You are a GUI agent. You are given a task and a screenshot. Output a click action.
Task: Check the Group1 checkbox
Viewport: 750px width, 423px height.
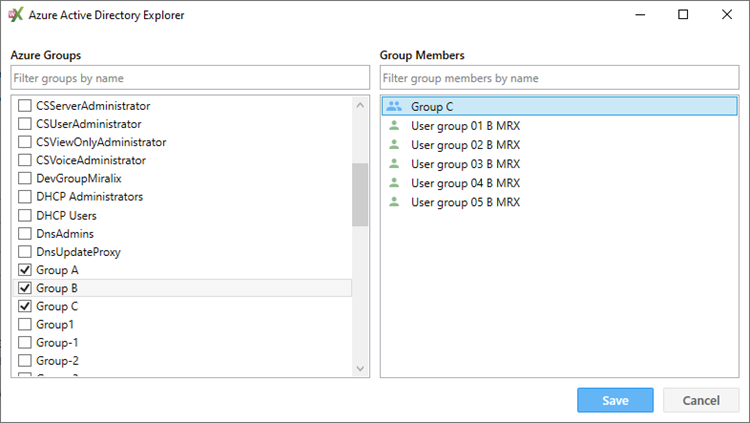(x=25, y=324)
